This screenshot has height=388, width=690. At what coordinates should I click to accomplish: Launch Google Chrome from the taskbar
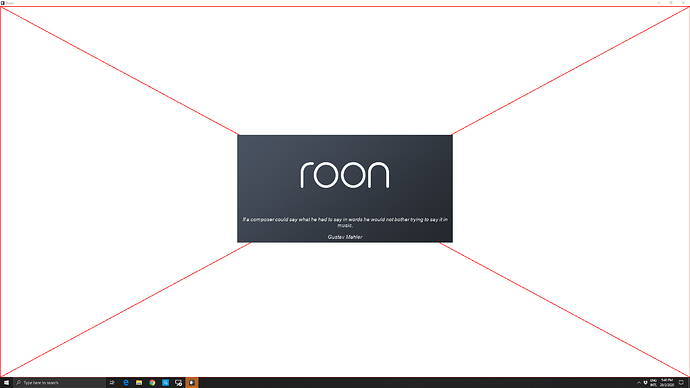pos(152,383)
